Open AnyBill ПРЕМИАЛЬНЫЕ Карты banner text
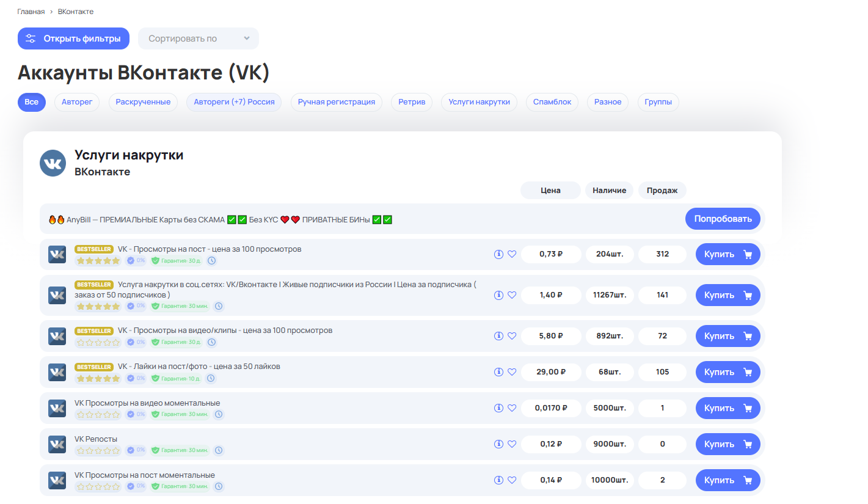Image resolution: width=868 pixels, height=504 pixels. [x=220, y=219]
